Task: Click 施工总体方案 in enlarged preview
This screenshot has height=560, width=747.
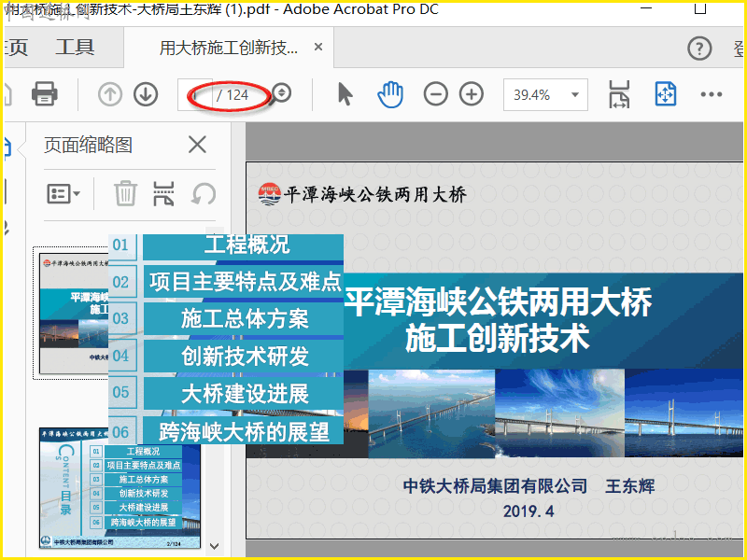Action: click(x=245, y=318)
